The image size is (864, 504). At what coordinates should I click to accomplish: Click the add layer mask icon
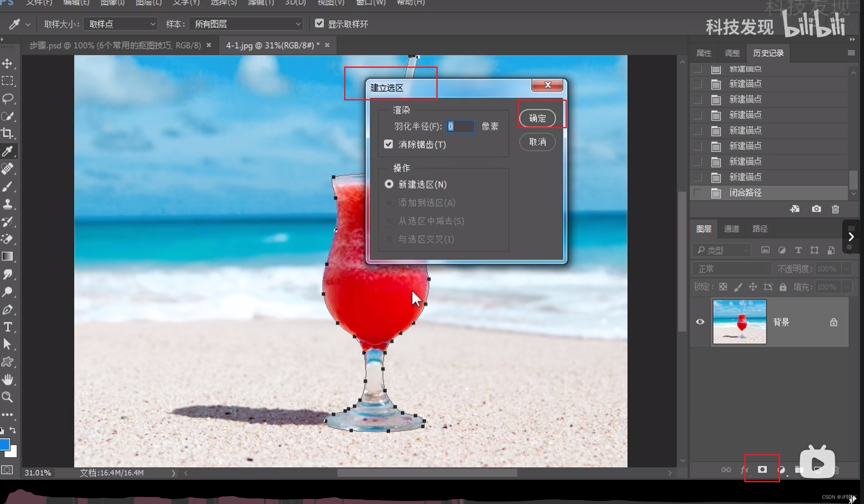coord(762,469)
